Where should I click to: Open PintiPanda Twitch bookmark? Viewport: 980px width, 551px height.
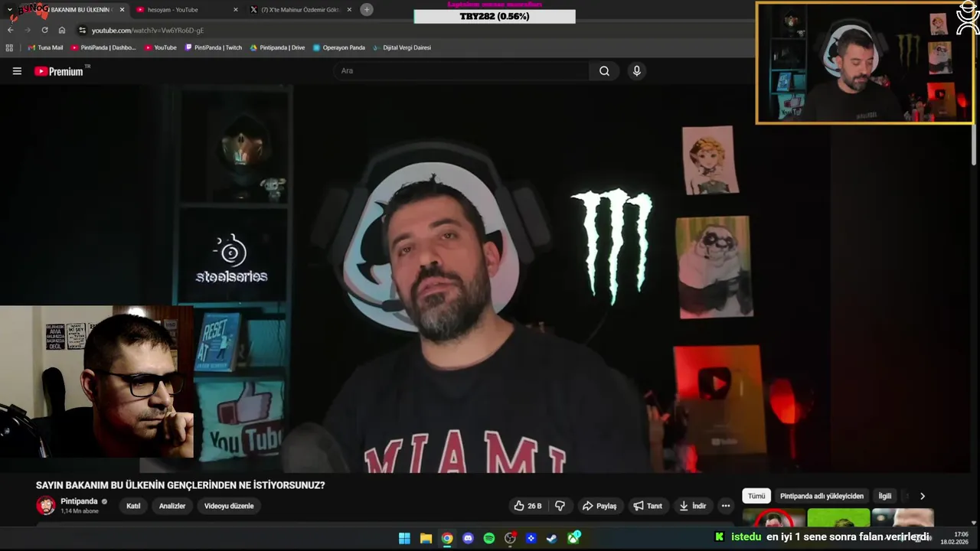click(x=214, y=47)
